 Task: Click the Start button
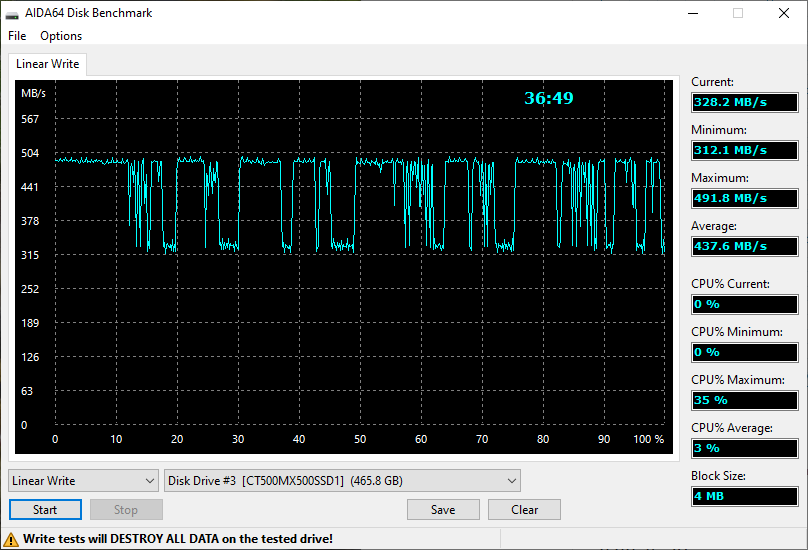(45, 510)
